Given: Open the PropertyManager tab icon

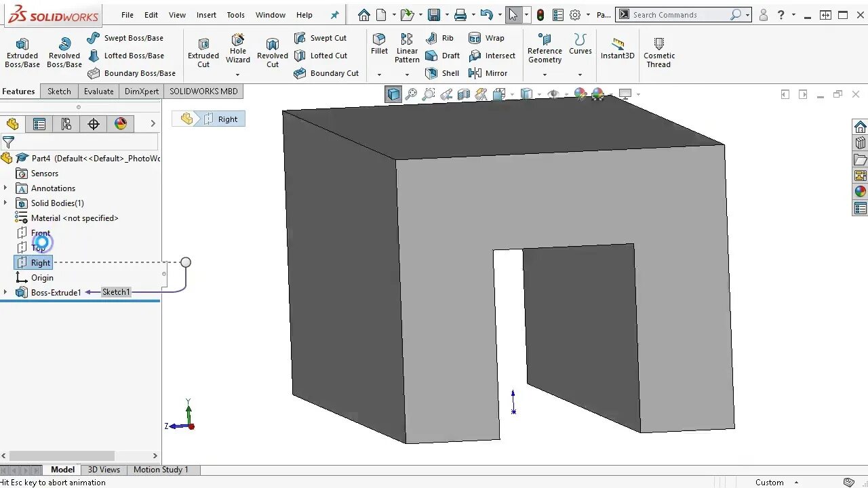Looking at the screenshot, I should pyautogui.click(x=39, y=124).
